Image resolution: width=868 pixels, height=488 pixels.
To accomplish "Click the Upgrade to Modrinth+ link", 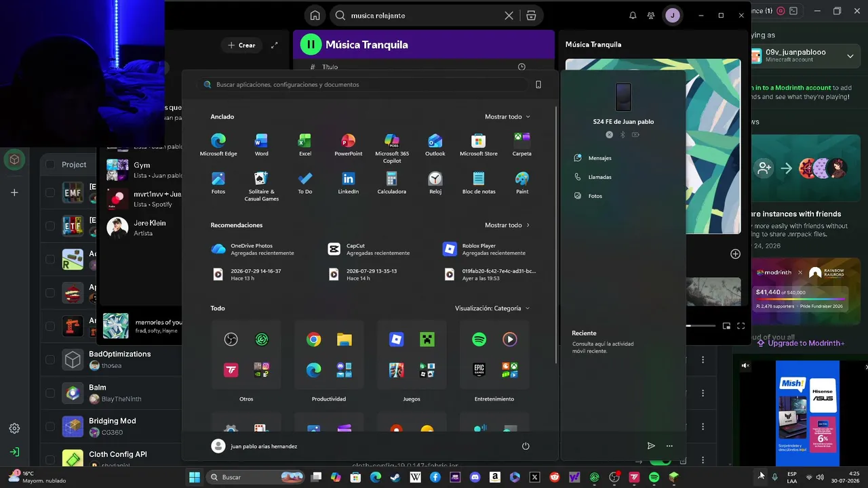I will tap(802, 343).
